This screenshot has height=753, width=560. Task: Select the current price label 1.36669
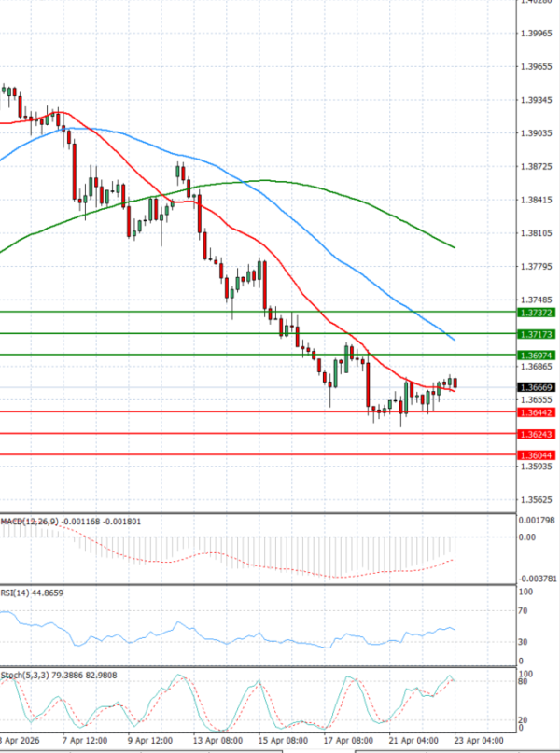tap(537, 387)
